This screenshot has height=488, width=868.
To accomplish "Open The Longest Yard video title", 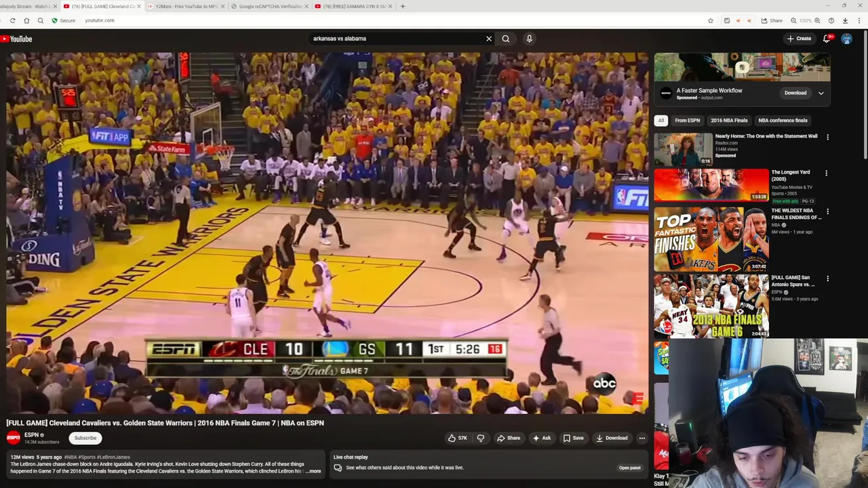I will (791, 176).
